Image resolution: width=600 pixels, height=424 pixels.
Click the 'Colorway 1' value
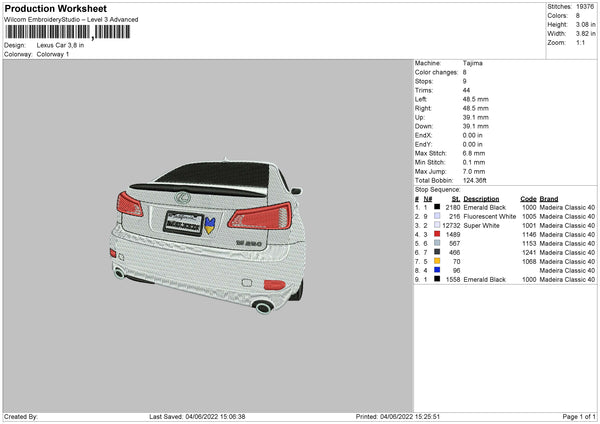[53, 54]
